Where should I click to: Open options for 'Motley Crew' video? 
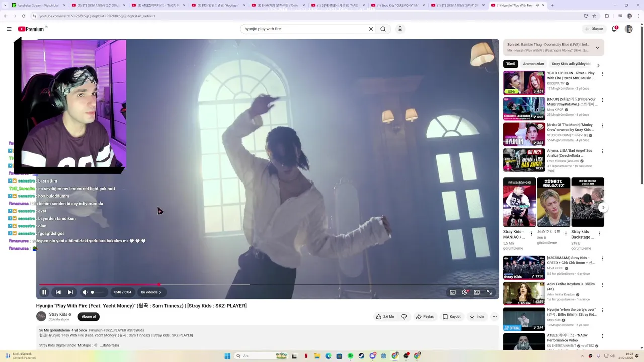[x=602, y=125]
